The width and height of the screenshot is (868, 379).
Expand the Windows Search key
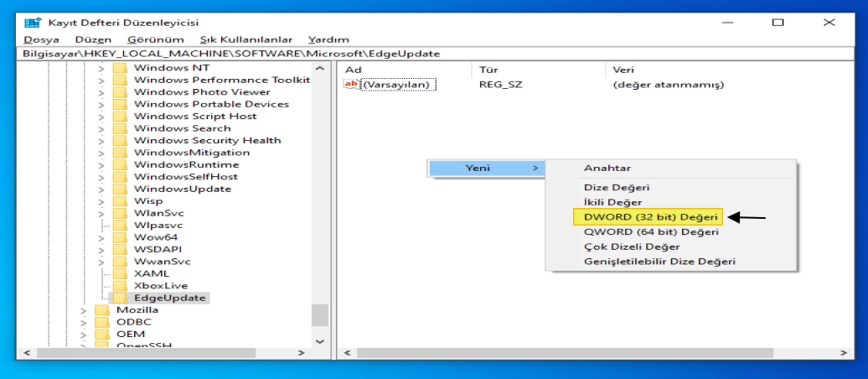[x=101, y=129]
